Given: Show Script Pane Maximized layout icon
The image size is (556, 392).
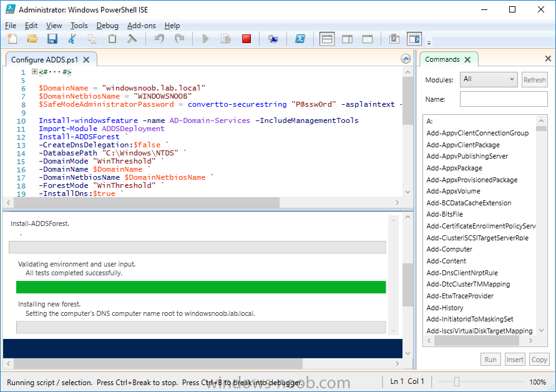Looking at the screenshot, I should pyautogui.click(x=368, y=39).
